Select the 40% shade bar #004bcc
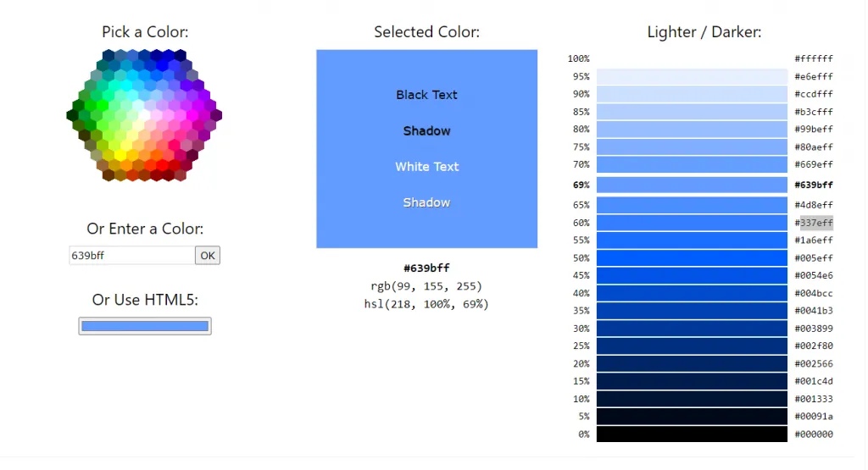Viewport: 868px width, 470px height. [692, 293]
